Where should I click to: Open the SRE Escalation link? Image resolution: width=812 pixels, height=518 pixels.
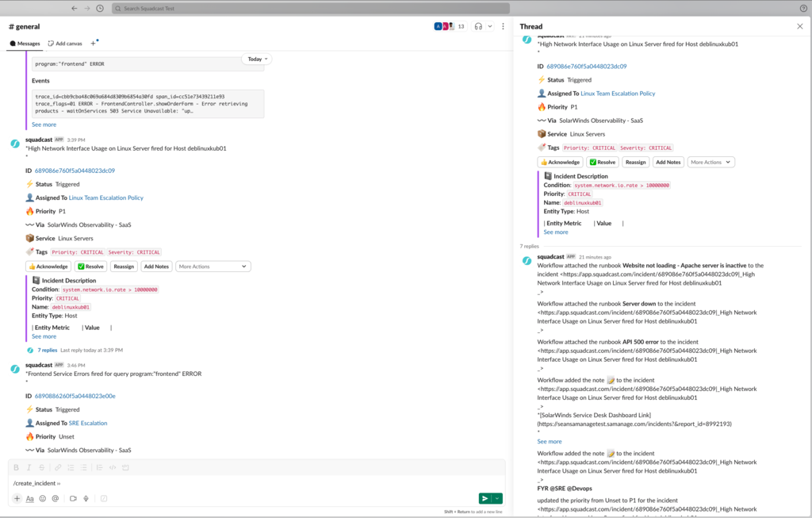[88, 423]
